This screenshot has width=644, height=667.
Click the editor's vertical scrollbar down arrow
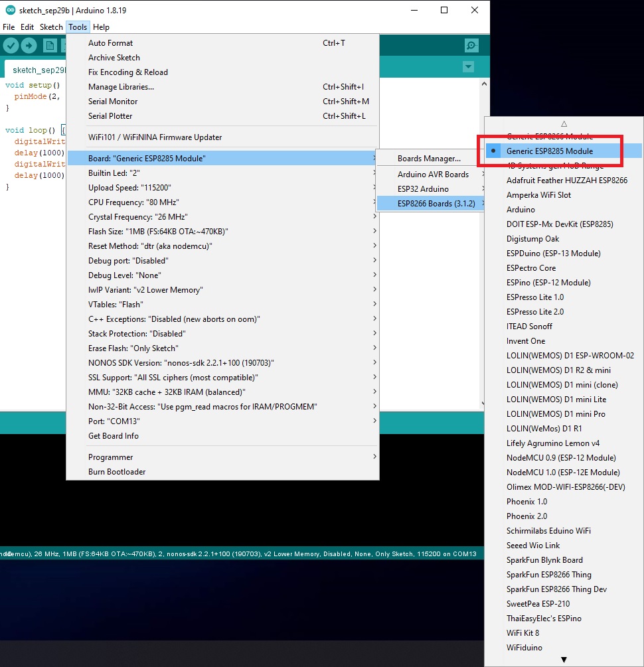(484, 403)
